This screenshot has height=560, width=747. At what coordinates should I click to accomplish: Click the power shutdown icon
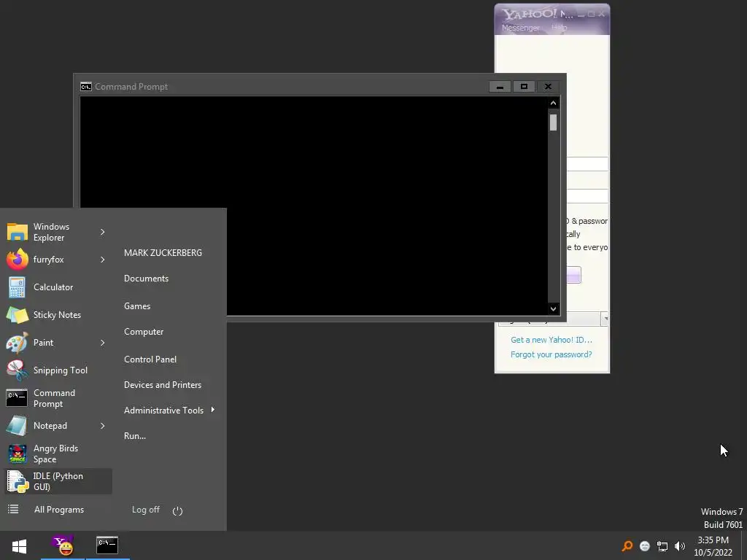pyautogui.click(x=177, y=510)
